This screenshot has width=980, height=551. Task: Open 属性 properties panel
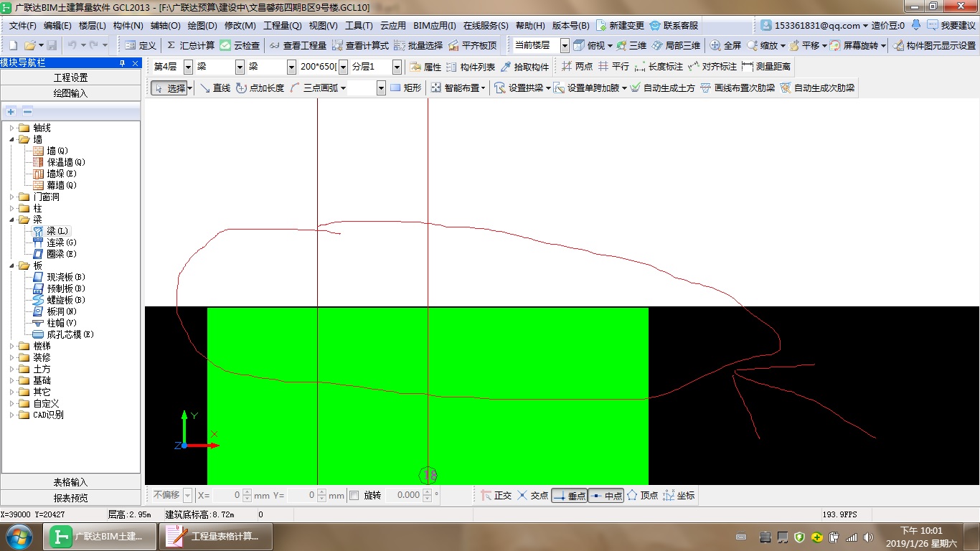pos(425,67)
